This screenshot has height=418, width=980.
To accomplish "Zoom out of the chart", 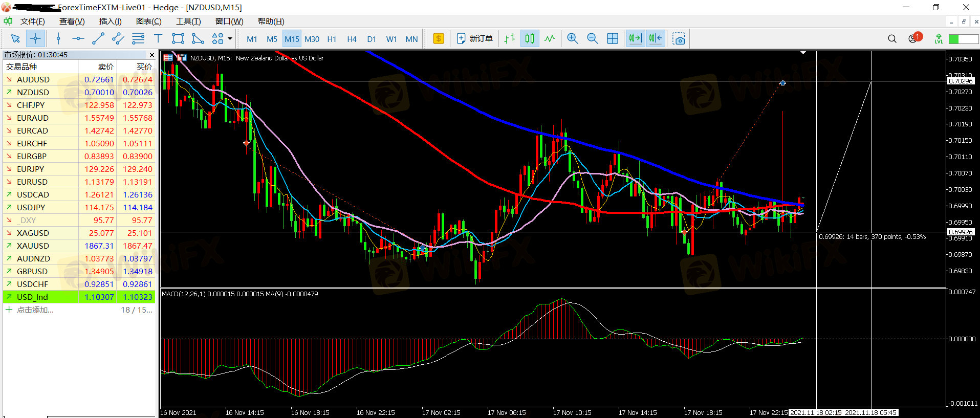I will click(x=593, y=39).
